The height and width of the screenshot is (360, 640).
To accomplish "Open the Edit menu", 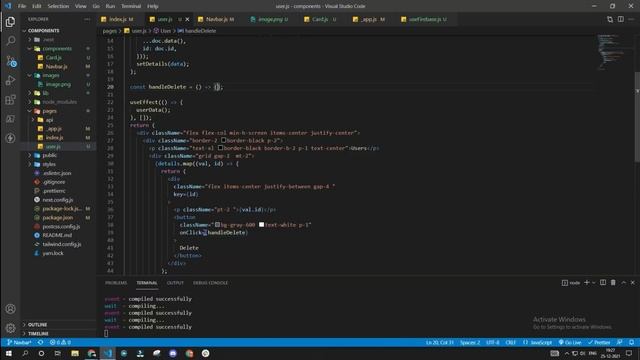I will pyautogui.click(x=37, y=6).
